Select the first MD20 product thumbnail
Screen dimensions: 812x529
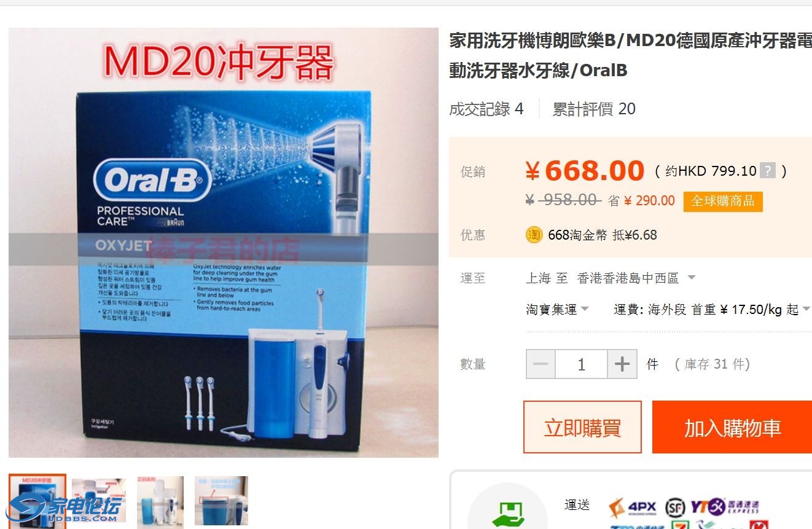click(x=37, y=501)
